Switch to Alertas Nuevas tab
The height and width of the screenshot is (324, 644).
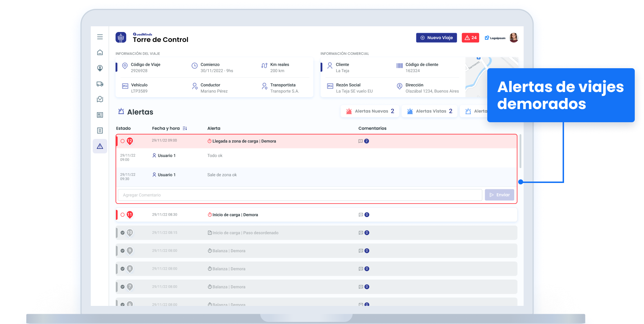[x=370, y=111]
